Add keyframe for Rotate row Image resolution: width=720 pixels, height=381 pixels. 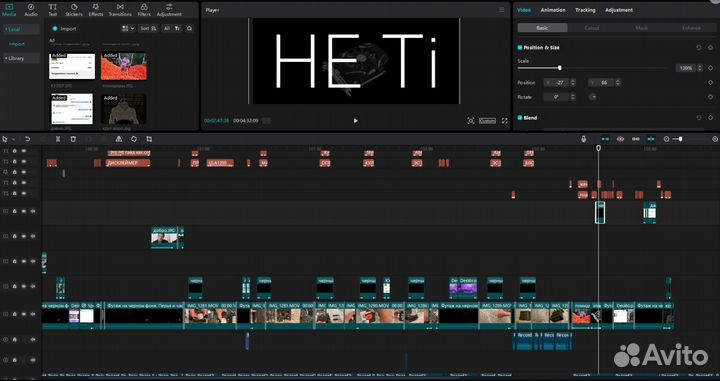coord(710,97)
